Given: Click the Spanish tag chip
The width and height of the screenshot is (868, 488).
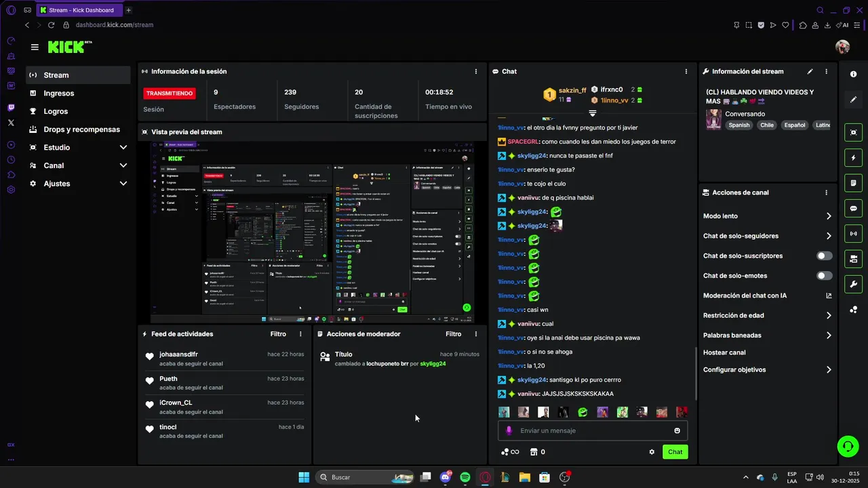Looking at the screenshot, I should click(x=739, y=125).
